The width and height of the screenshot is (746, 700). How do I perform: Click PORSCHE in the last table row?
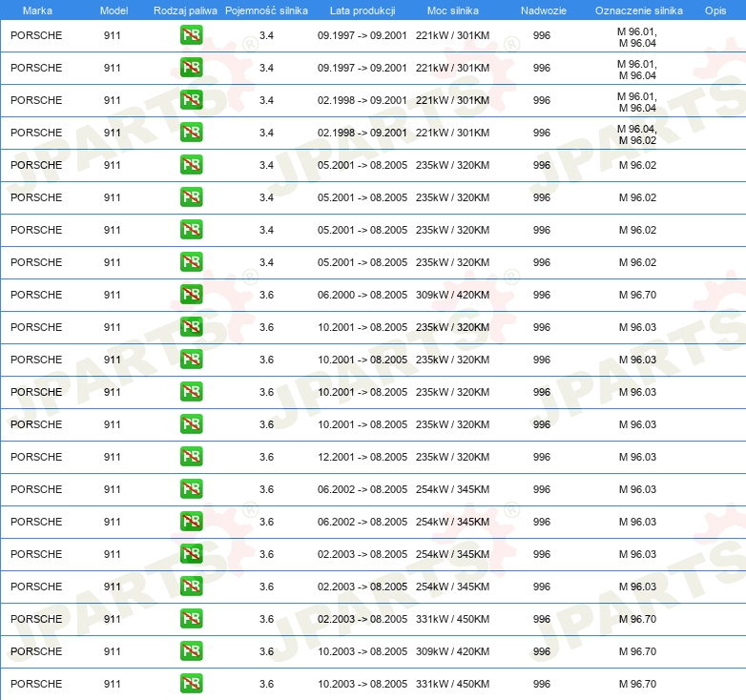tap(36, 685)
